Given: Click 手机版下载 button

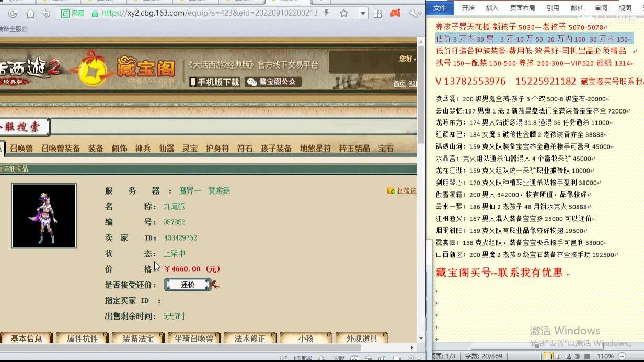Looking at the screenshot, I should (215, 82).
